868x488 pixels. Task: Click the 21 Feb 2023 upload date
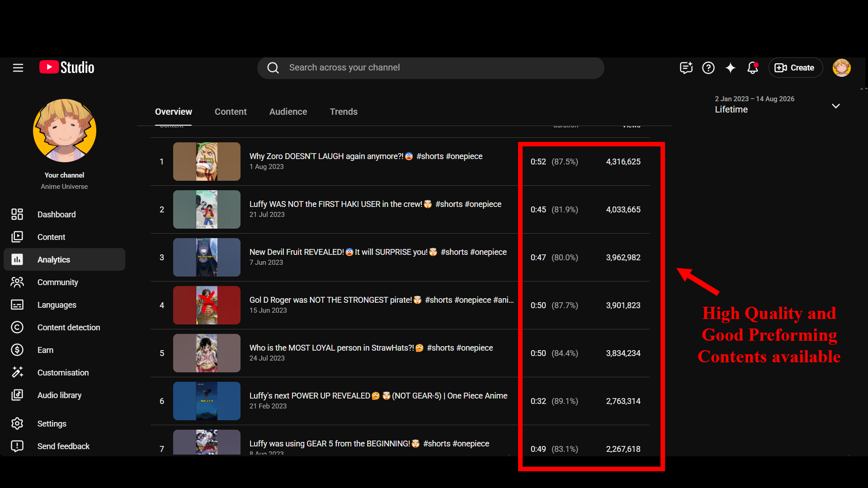(x=268, y=406)
